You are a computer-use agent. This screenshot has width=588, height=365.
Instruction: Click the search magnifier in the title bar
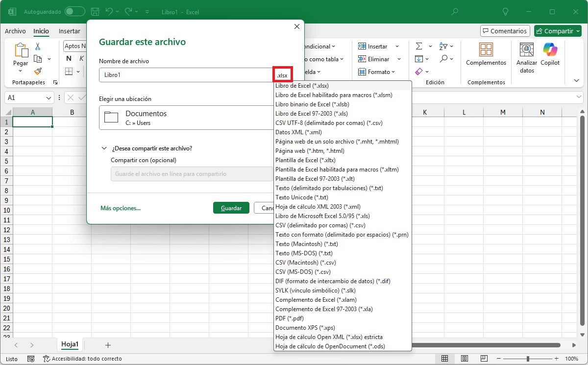(x=455, y=11)
